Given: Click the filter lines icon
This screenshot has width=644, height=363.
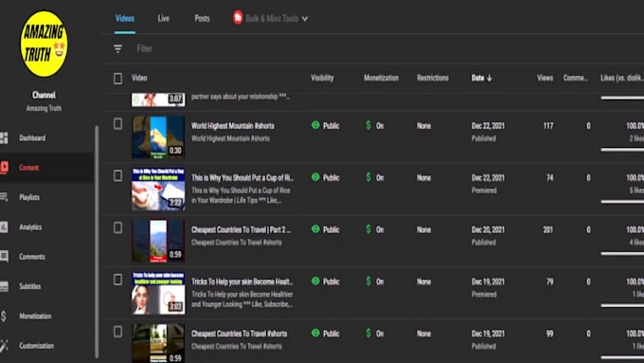Looking at the screenshot, I should 117,49.
